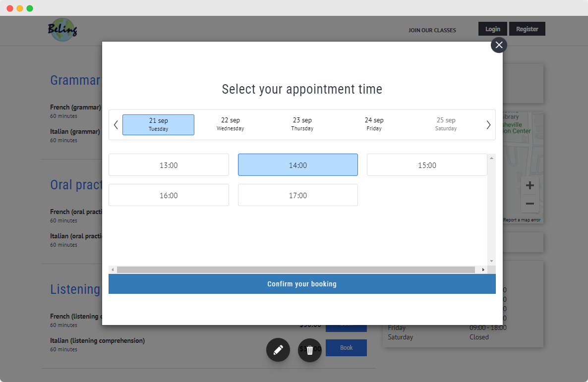
Task: Choose the 15:00 time slot
Action: 427,165
